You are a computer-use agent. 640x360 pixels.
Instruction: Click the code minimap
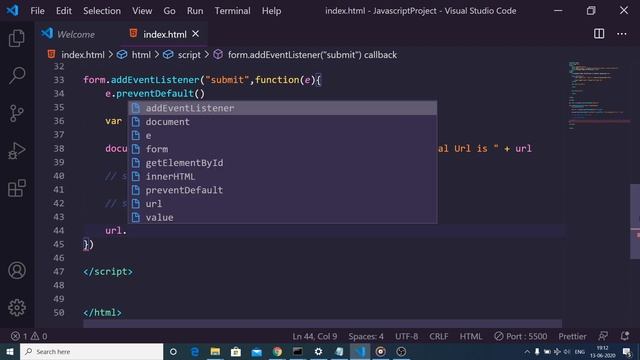click(598, 95)
